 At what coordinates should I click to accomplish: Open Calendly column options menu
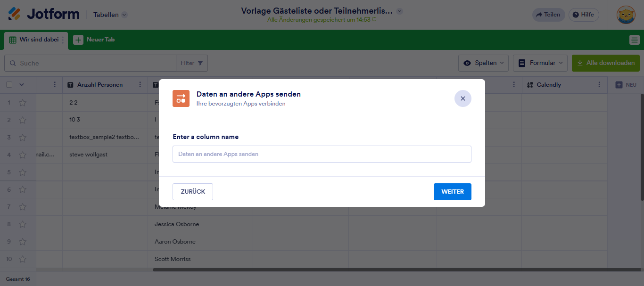[599, 85]
